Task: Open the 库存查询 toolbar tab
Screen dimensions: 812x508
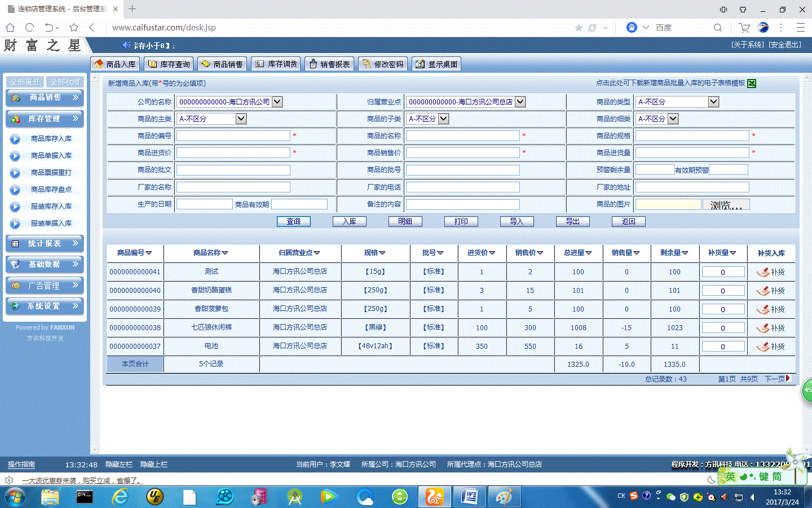Action: coord(169,64)
